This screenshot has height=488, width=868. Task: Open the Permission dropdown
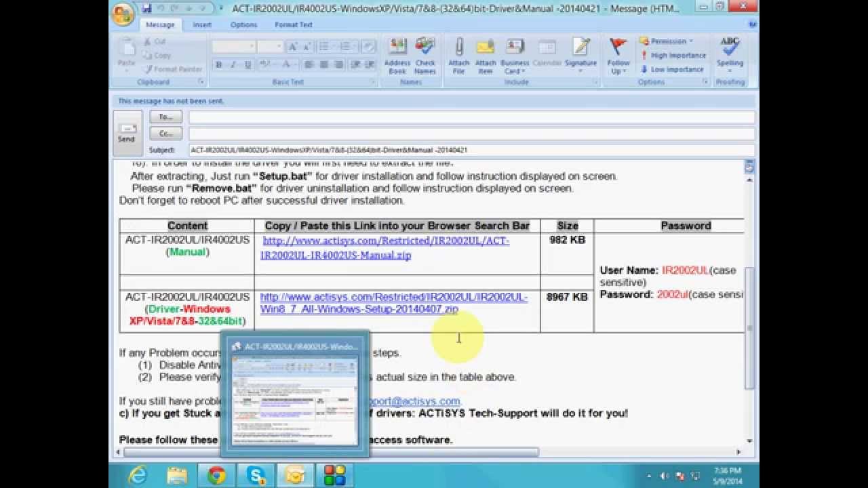667,41
